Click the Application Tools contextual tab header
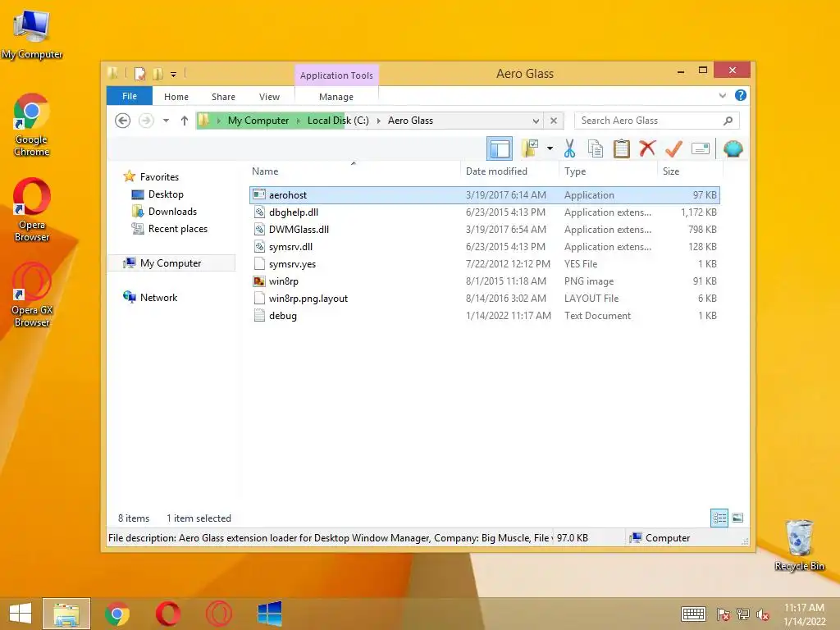 336,75
